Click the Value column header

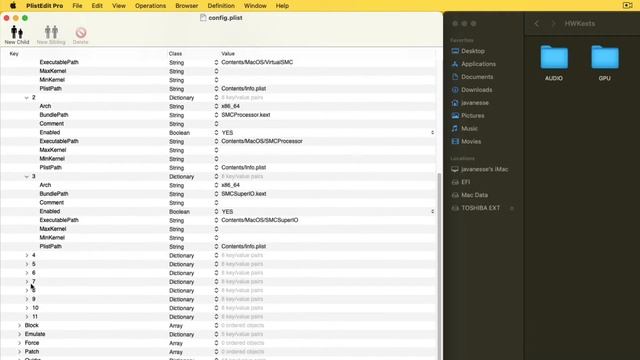pyautogui.click(x=228, y=53)
